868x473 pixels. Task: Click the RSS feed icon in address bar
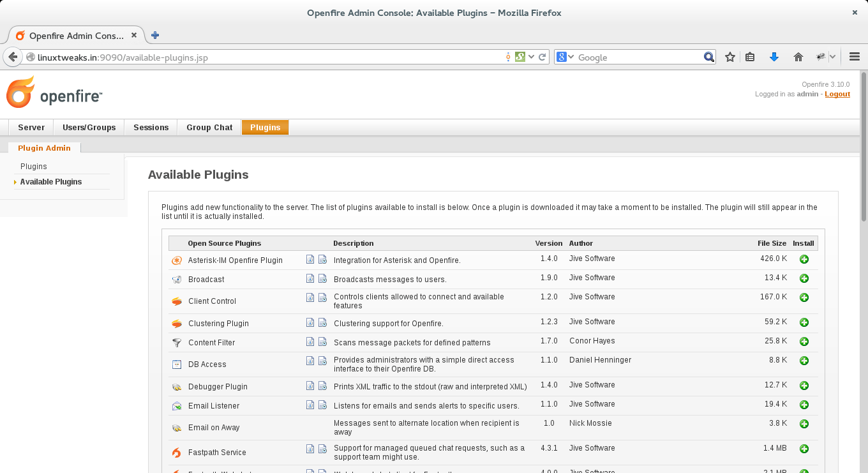[x=508, y=57]
